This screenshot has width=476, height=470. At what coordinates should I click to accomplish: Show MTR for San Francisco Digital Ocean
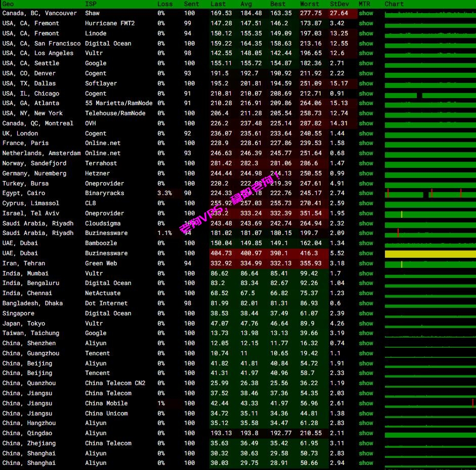[x=366, y=43]
